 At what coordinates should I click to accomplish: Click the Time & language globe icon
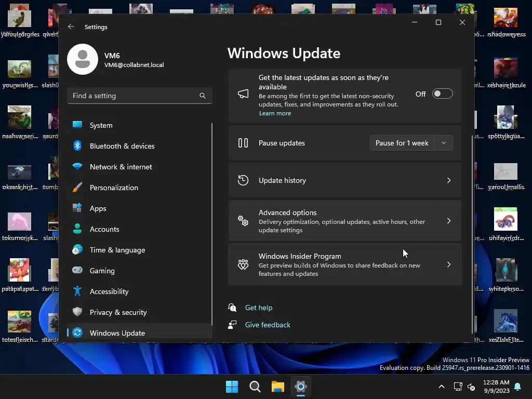click(x=77, y=250)
